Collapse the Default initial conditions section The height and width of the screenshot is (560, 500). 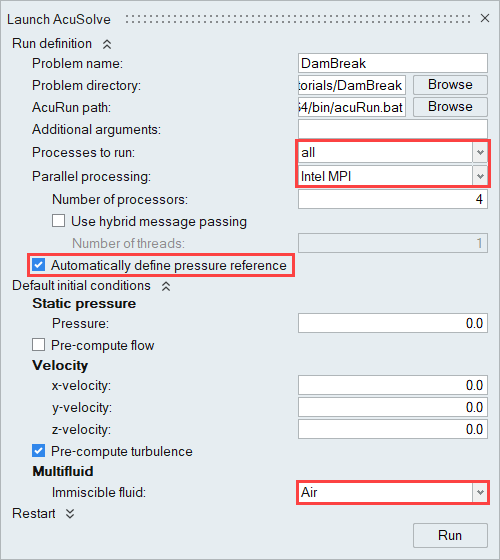tap(166, 286)
